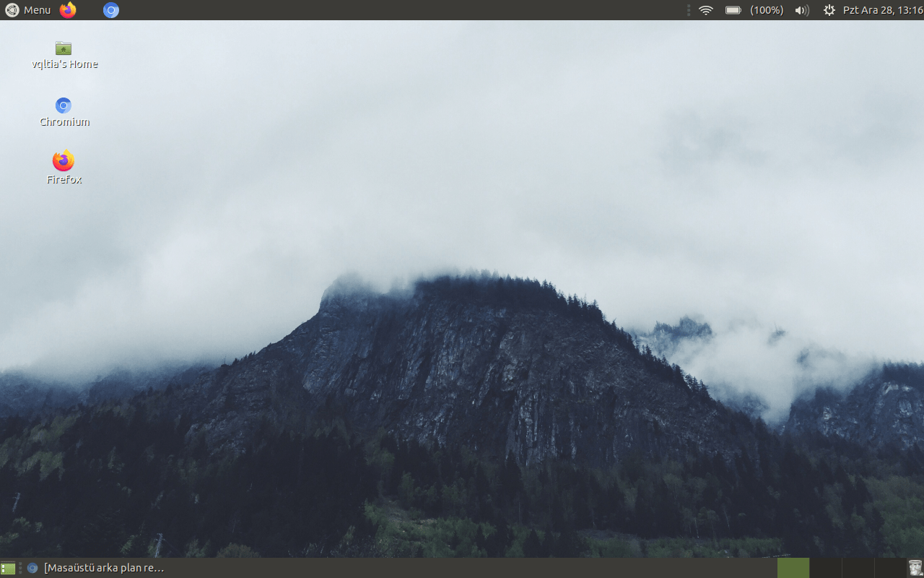Show the calendar from the clock
This screenshot has height=578, width=924.
[x=883, y=10]
